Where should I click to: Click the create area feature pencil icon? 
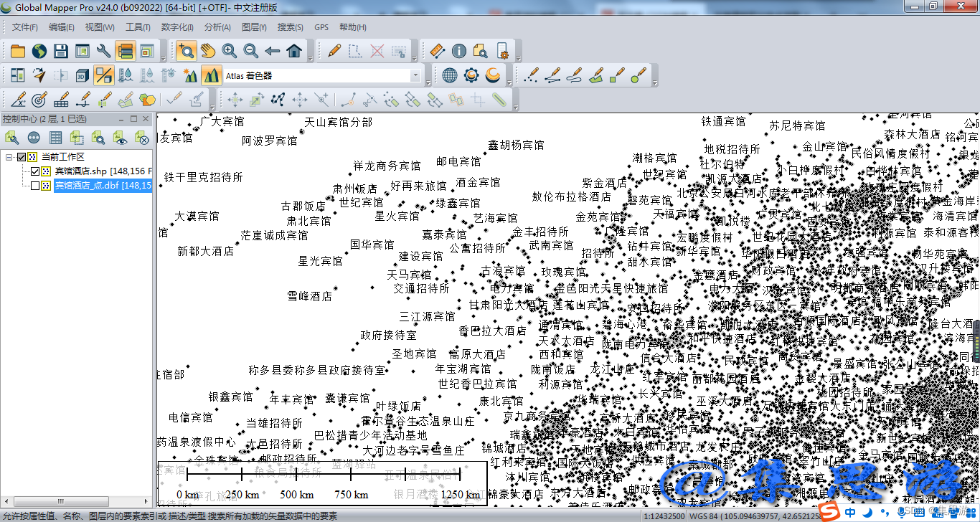(595, 75)
